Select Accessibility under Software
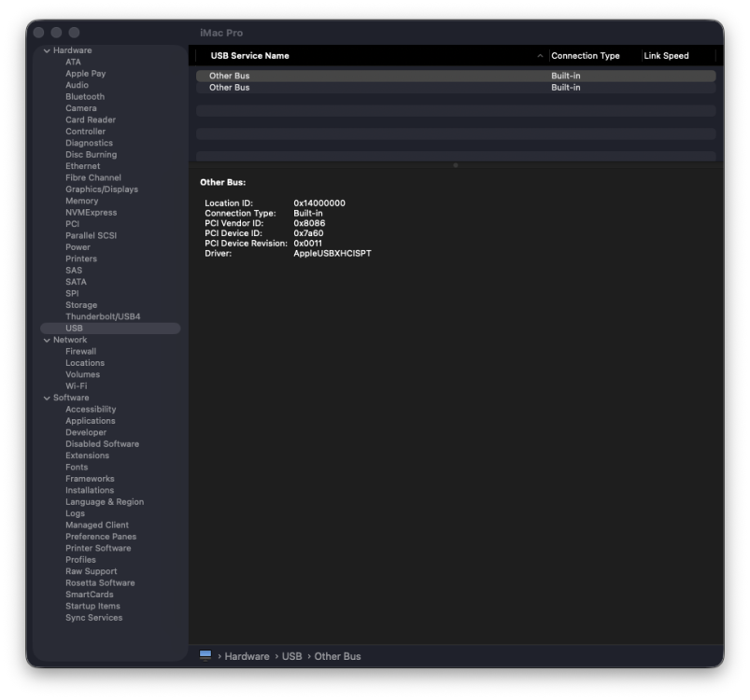The height and width of the screenshot is (700, 750). (x=91, y=410)
